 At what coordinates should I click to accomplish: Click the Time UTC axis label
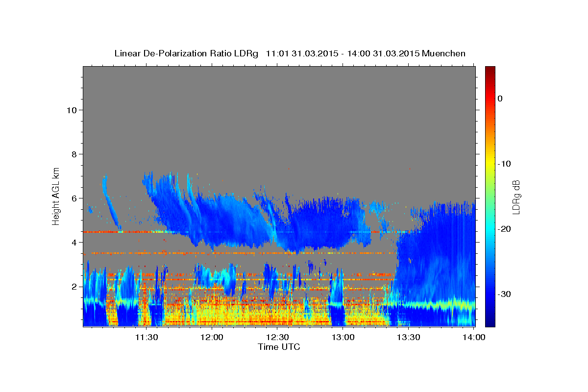(279, 347)
